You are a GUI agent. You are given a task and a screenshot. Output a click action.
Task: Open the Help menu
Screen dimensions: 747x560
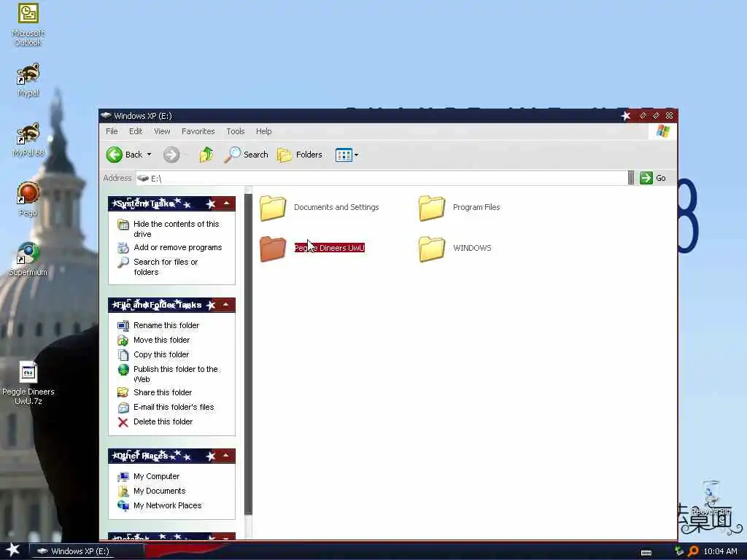click(264, 131)
